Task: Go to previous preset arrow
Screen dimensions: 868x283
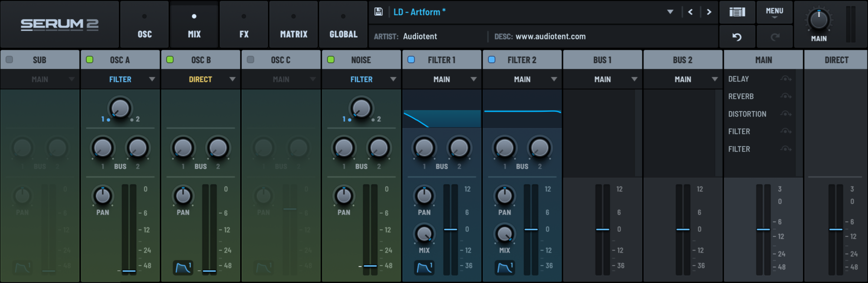Action: [690, 12]
